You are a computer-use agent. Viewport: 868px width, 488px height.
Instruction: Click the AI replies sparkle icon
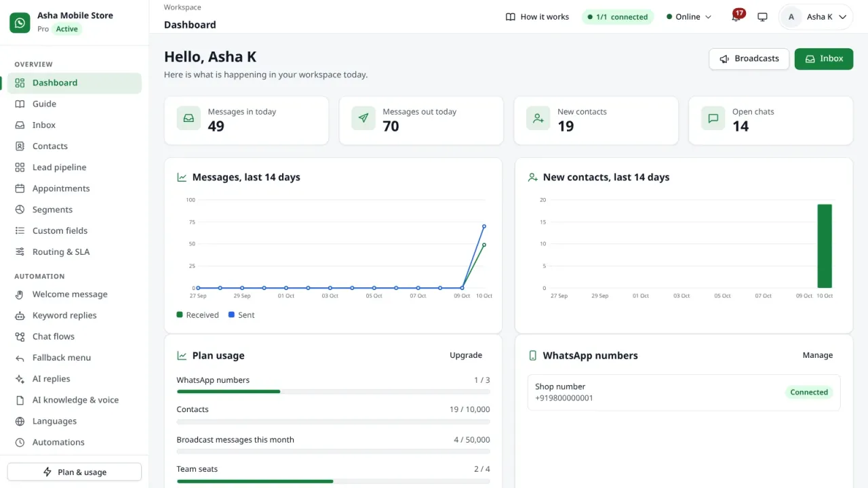pyautogui.click(x=20, y=379)
